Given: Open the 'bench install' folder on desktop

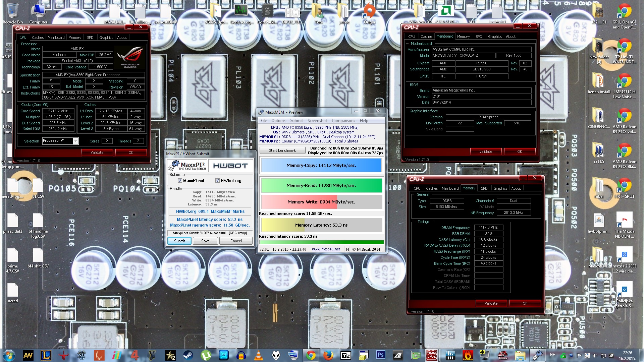Looking at the screenshot, I should click(x=599, y=83).
